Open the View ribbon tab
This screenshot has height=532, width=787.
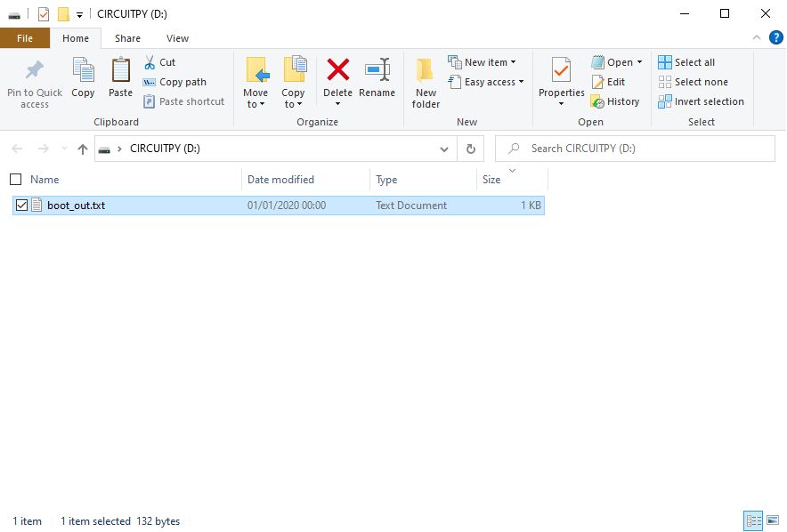click(177, 38)
